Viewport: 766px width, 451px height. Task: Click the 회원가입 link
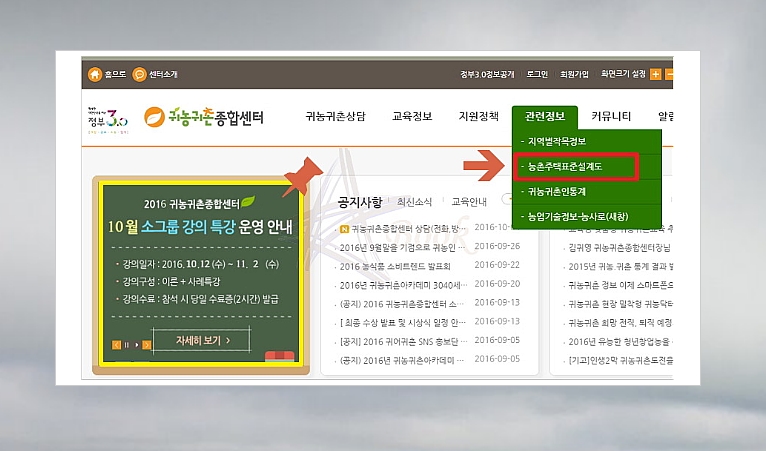[x=574, y=74]
